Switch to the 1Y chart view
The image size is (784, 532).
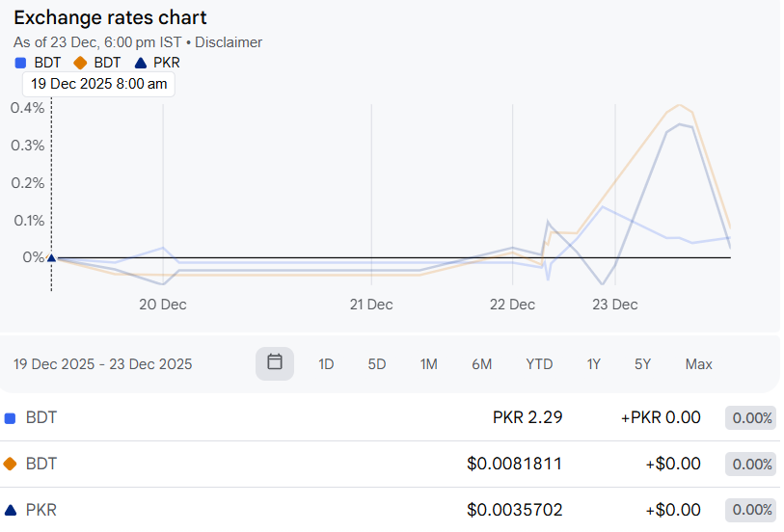point(593,364)
